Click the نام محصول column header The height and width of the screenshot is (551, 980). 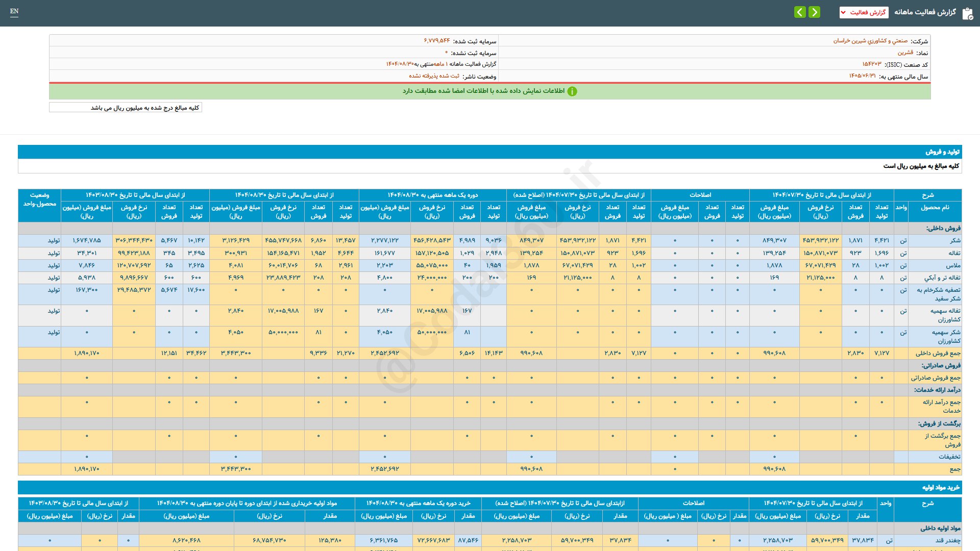[935, 208]
